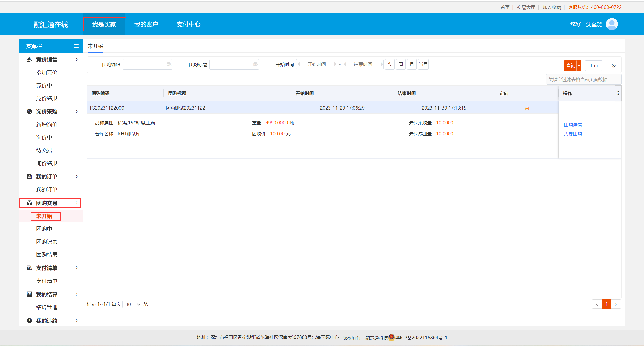Click the 竞价销售 gavel icon
The width and height of the screenshot is (644, 346).
[29, 60]
